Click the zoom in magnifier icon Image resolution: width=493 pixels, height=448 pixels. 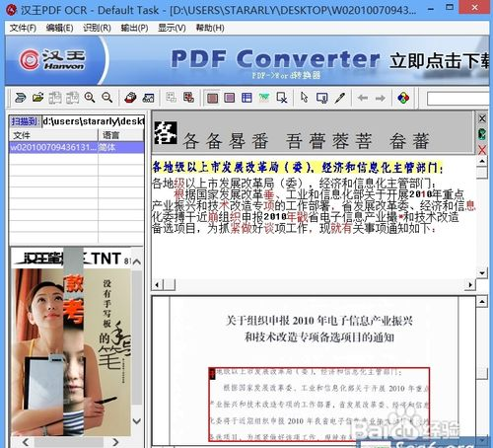click(90, 98)
